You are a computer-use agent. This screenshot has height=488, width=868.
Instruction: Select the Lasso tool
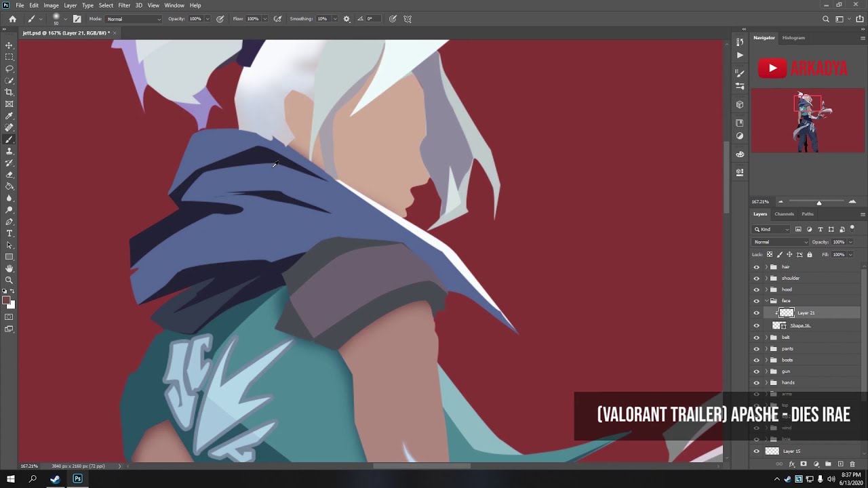(9, 68)
